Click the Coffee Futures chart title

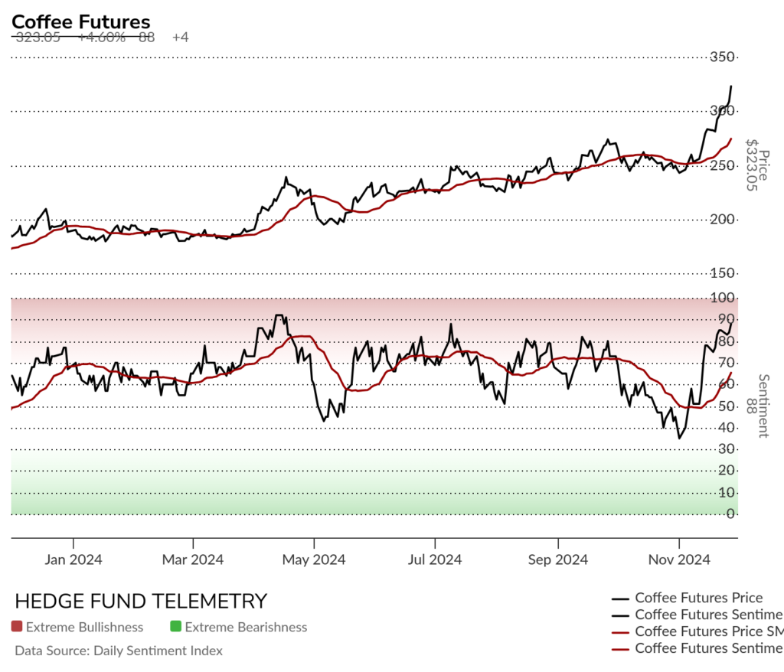81,22
